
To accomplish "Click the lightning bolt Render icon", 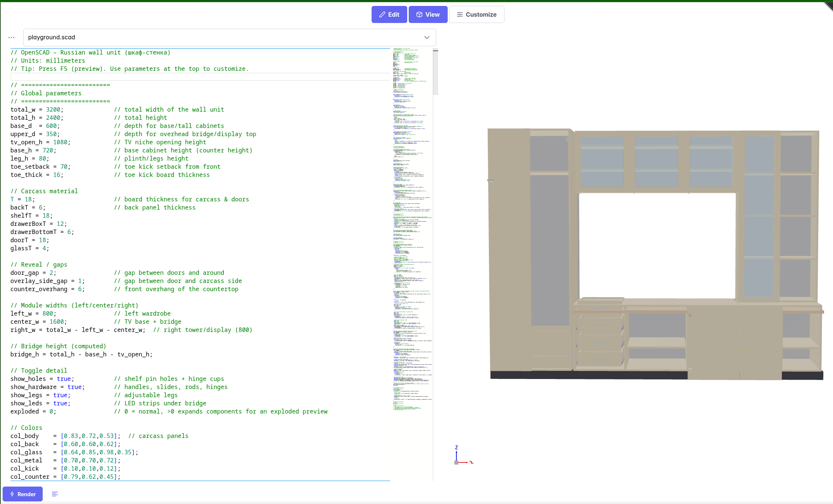I will point(12,494).
